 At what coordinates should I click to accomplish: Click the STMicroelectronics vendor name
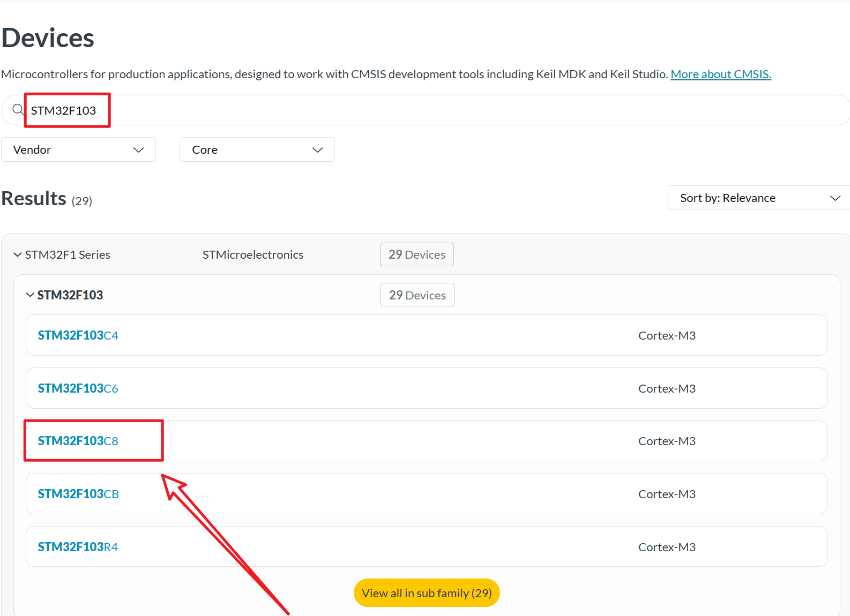point(252,255)
